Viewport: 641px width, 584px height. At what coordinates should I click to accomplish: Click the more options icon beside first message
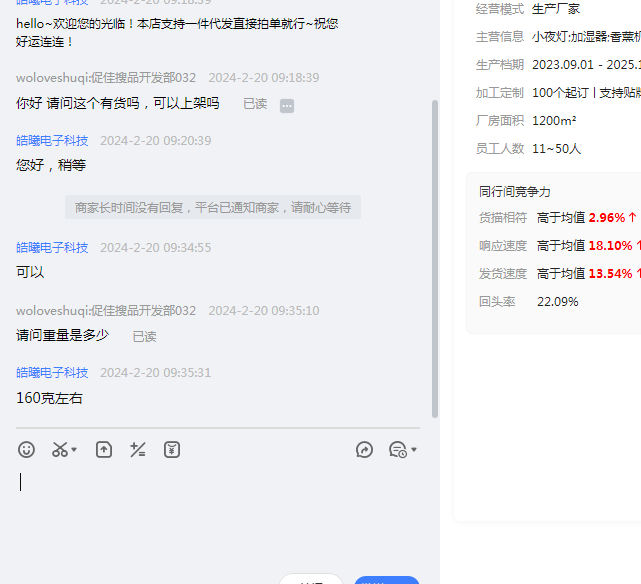(x=287, y=105)
